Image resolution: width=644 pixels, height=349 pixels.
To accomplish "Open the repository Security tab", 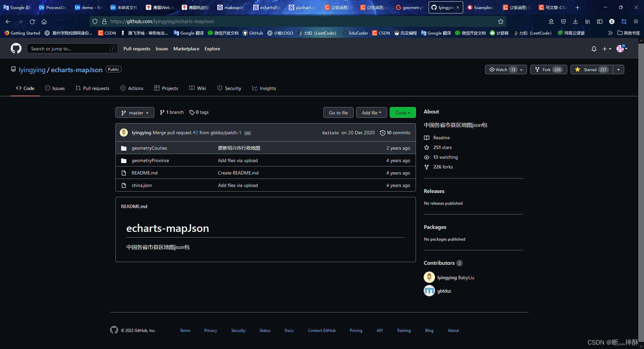I will (x=229, y=88).
